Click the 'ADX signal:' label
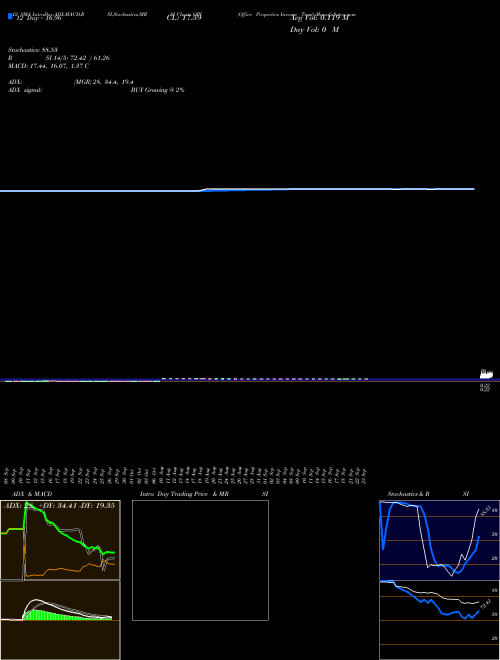 tap(25, 90)
